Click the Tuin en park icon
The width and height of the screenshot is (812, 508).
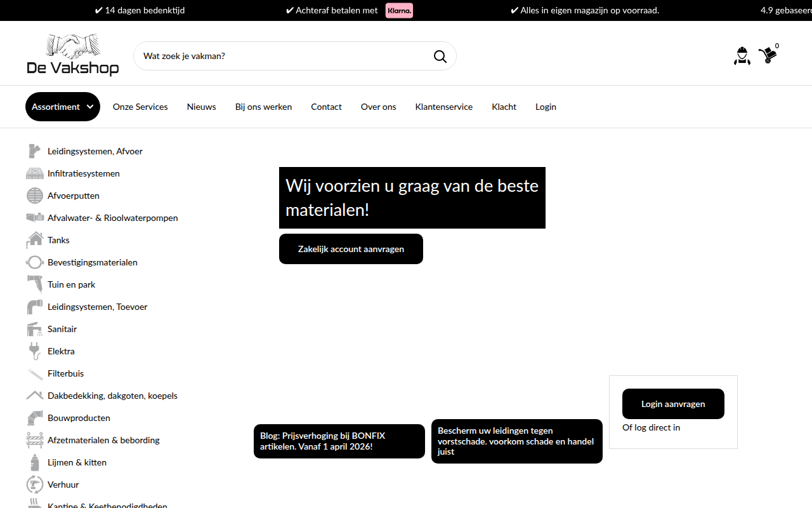click(35, 284)
